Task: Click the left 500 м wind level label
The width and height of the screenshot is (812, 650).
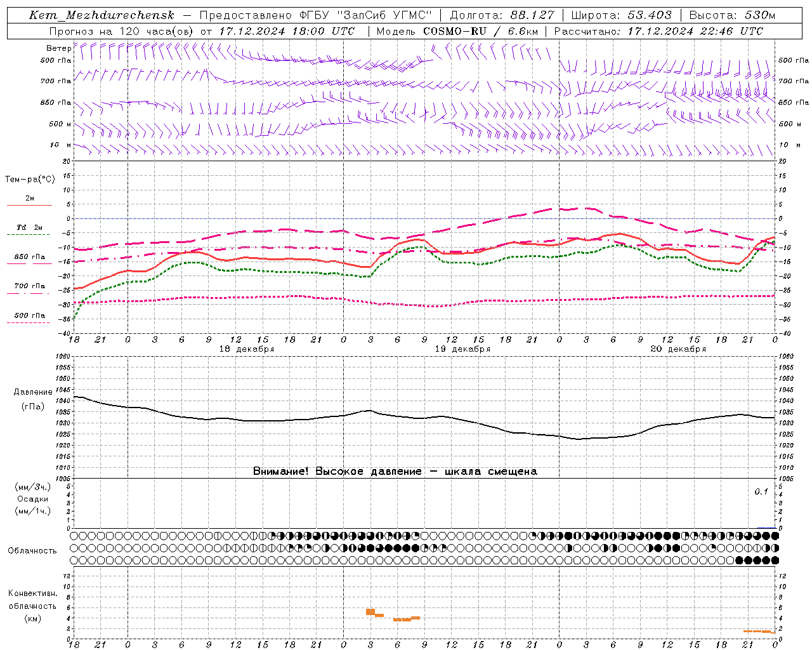Action: (x=60, y=124)
